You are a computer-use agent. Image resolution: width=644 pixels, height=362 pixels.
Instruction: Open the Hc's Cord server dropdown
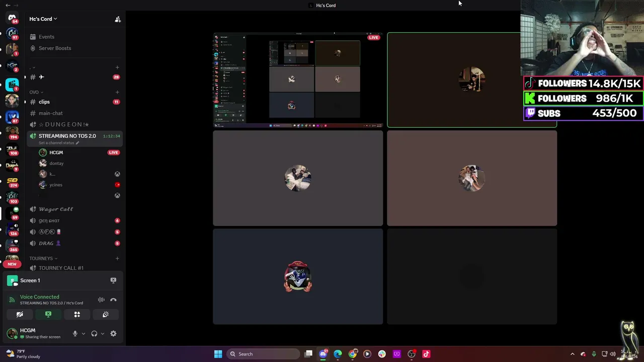[x=43, y=19]
